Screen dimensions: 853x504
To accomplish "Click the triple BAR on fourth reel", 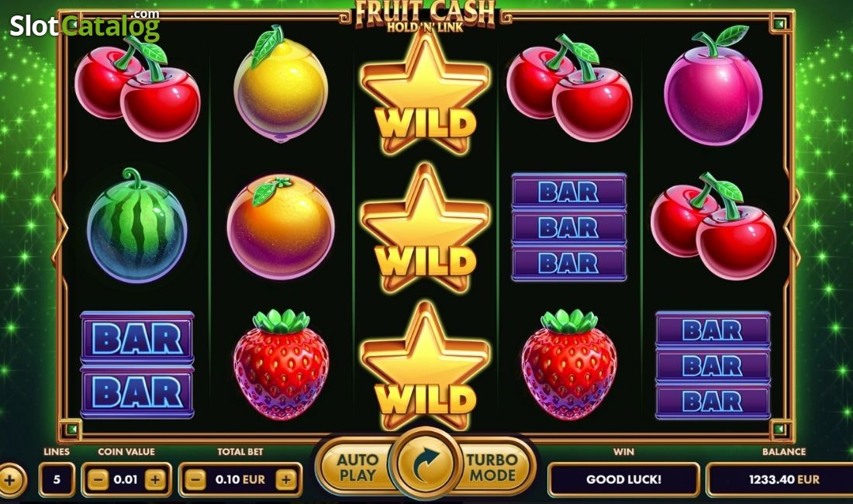I will [x=569, y=227].
